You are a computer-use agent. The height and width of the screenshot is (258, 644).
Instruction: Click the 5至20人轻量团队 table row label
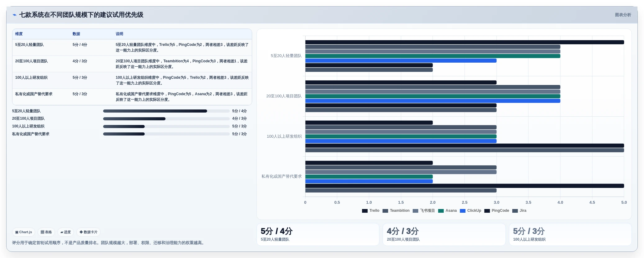point(29,45)
